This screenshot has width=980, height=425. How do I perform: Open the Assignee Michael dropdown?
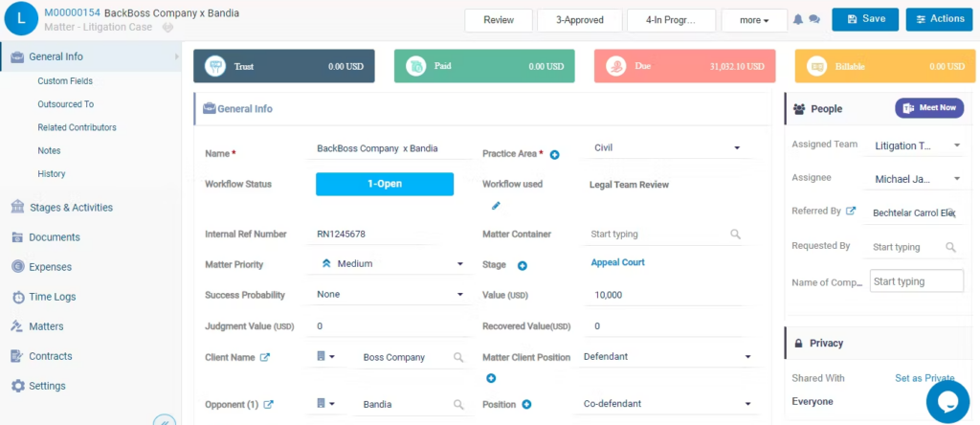(x=916, y=179)
